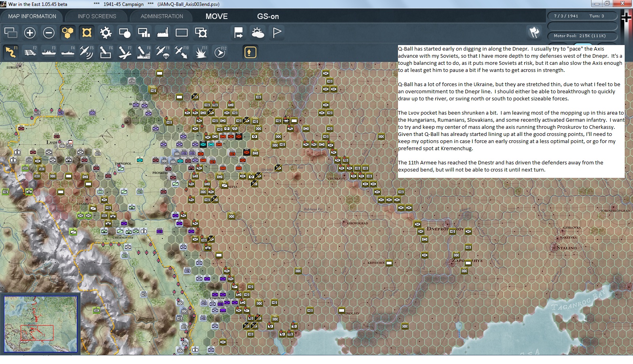
Task: Click the two crossed flags icon
Action: (x=534, y=32)
